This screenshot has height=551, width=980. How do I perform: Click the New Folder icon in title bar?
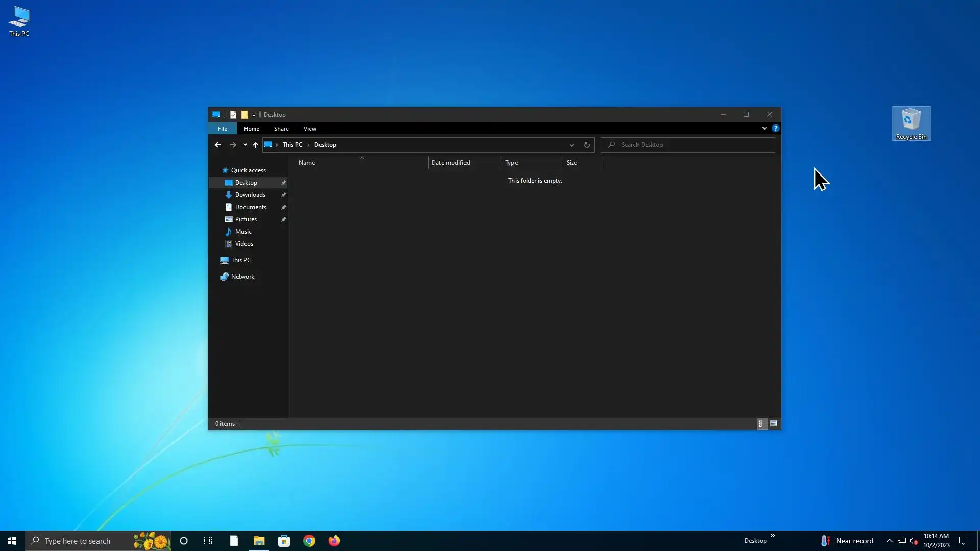click(244, 115)
